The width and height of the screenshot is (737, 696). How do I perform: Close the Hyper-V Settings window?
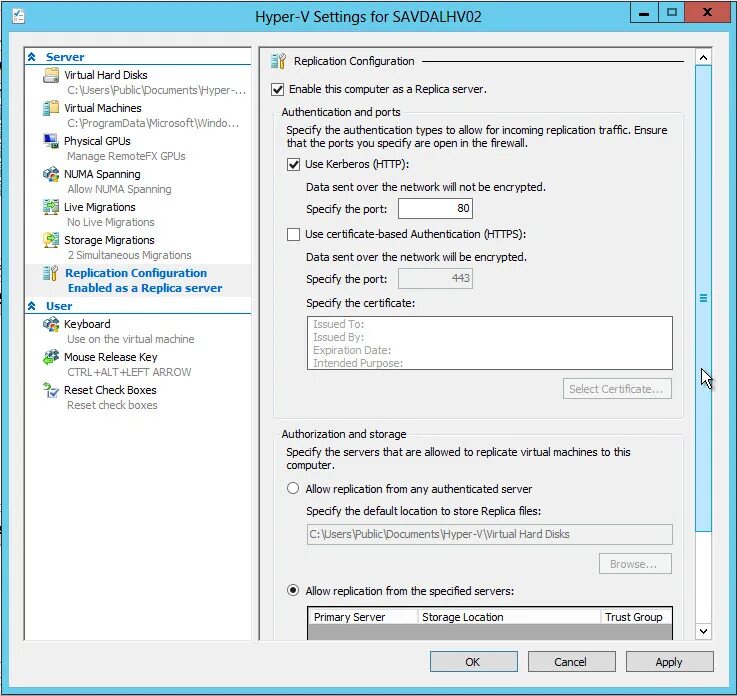point(707,13)
